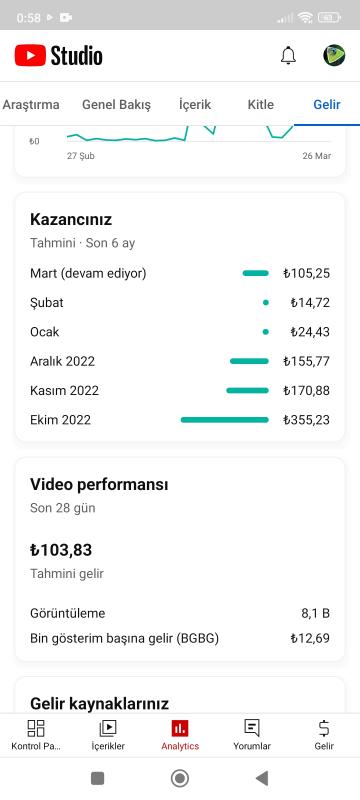Tap the Ekim 2022 earnings bar
Viewport: 360px width, 800px height.
[x=224, y=420]
